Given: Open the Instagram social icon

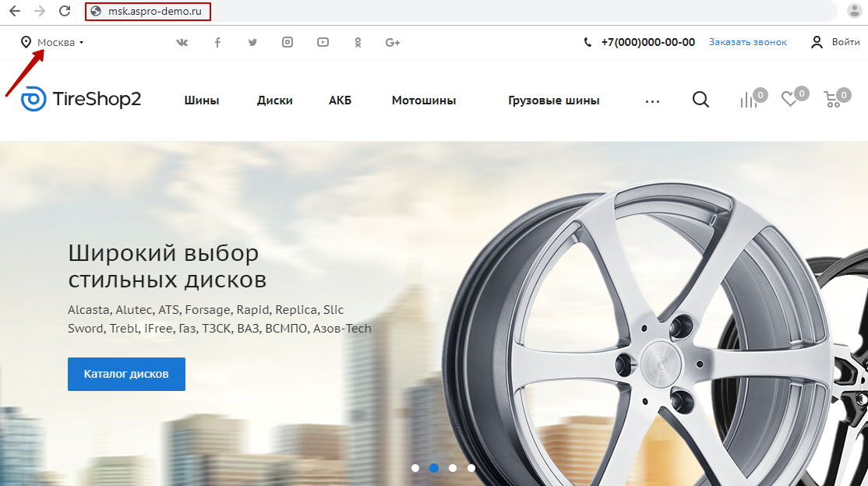Looking at the screenshot, I should (x=288, y=42).
